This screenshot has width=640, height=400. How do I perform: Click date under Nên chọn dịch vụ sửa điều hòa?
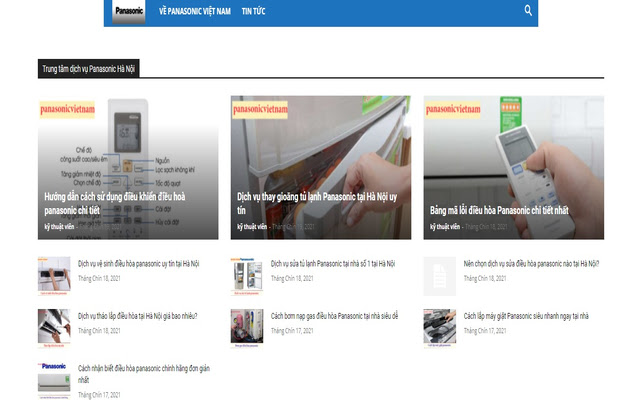tap(485, 278)
